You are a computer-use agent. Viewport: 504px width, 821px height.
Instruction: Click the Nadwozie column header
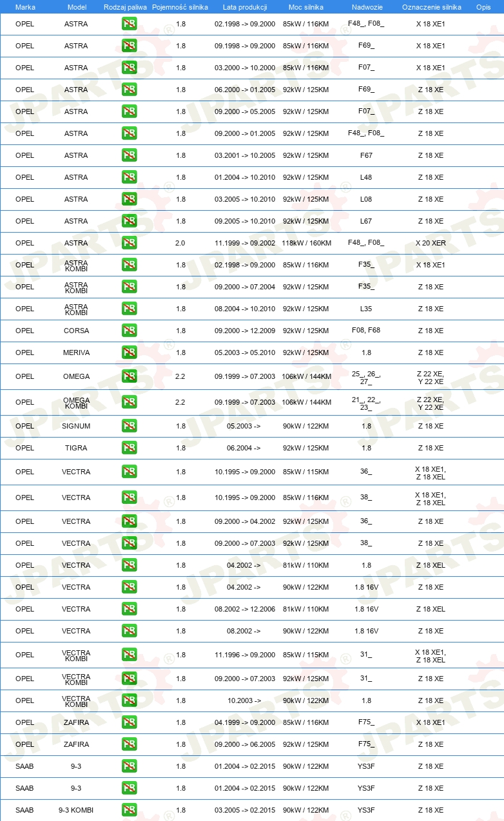click(367, 7)
